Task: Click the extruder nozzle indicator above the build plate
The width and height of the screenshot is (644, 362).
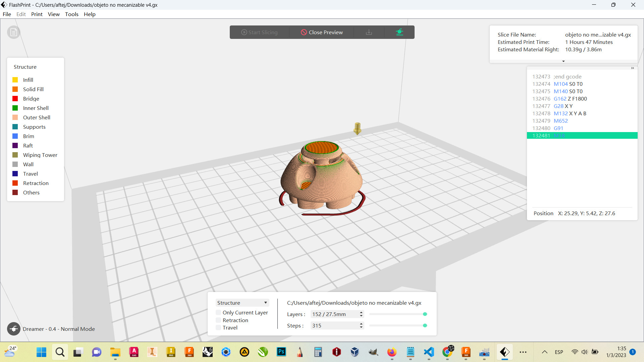Action: 357,128
